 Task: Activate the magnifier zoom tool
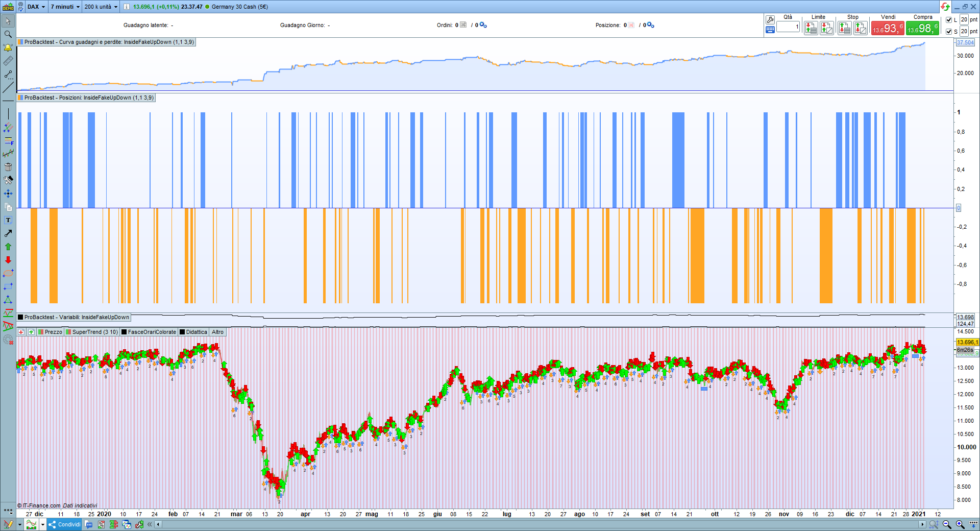tap(8, 34)
